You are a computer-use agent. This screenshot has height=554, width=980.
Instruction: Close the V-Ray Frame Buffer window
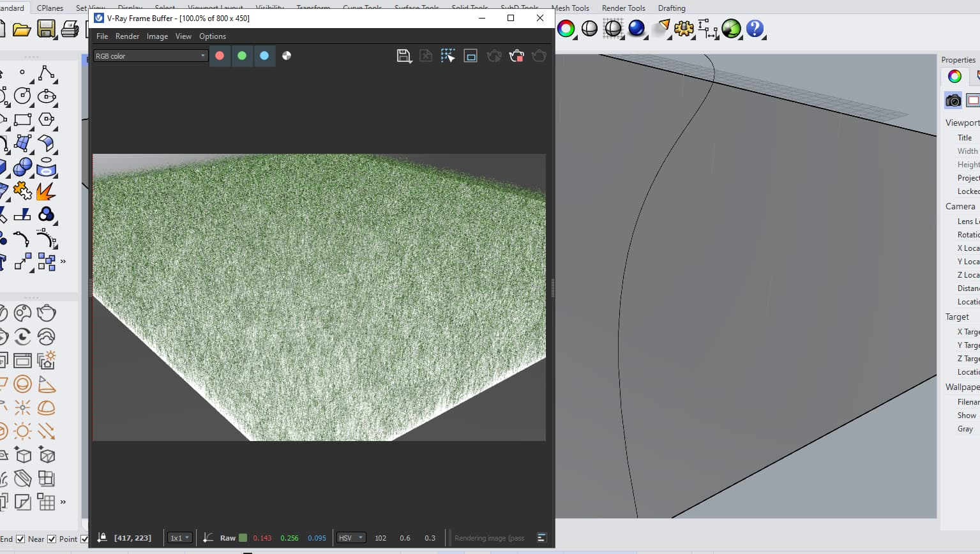pos(539,18)
